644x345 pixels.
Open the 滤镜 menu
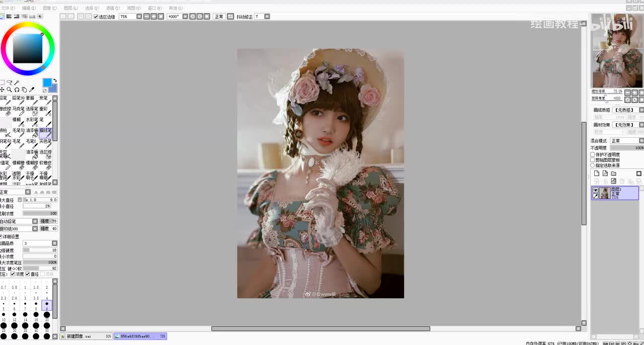coord(113,8)
